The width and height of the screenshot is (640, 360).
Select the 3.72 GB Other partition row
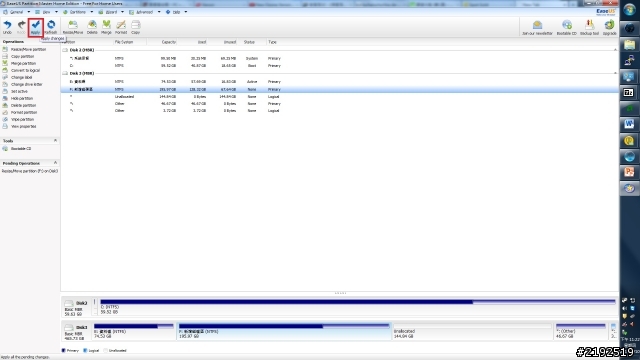pos(340,111)
